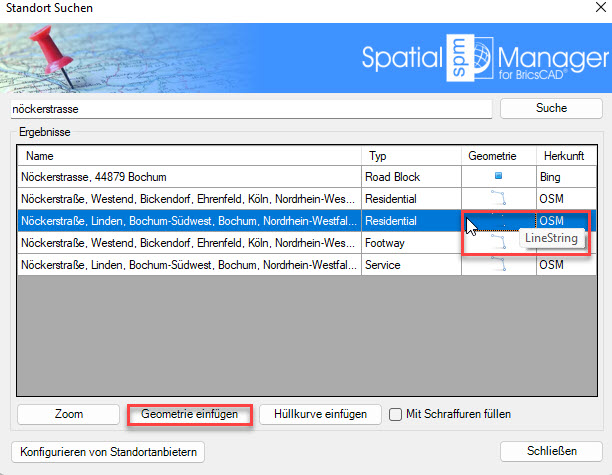Open Konfigurieren von Standortanbietern

(107, 452)
